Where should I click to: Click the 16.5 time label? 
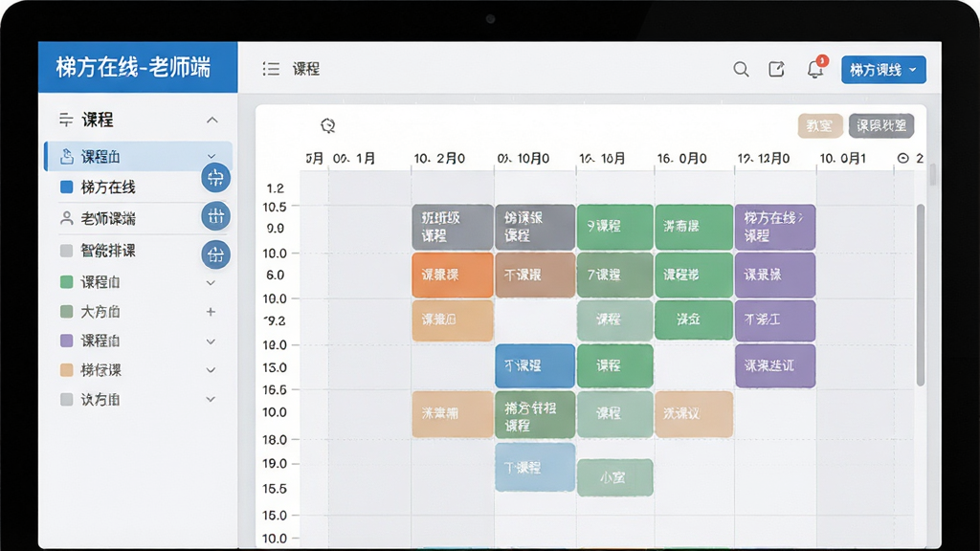click(275, 390)
